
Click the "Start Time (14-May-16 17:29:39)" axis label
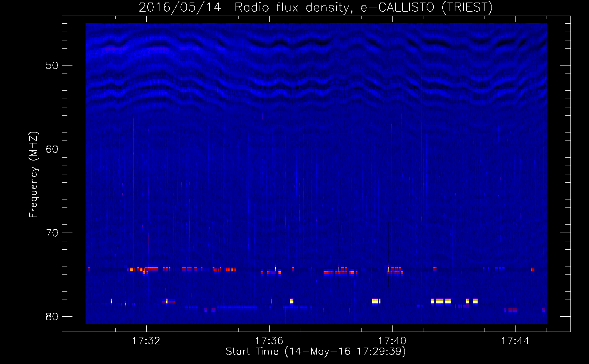pos(316,352)
